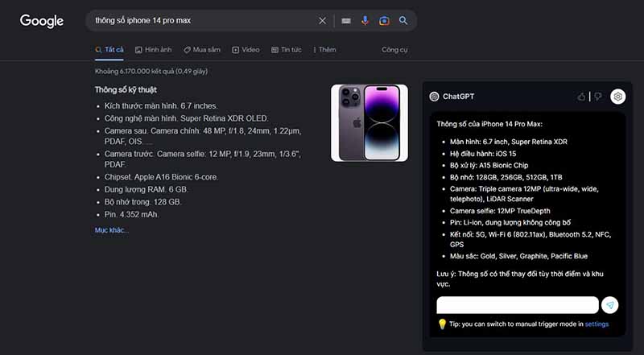Click the Google logo

42,21
